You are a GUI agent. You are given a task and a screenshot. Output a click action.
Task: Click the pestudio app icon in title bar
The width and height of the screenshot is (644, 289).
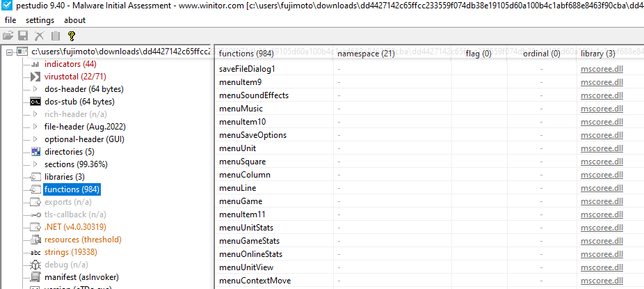pos(6,6)
